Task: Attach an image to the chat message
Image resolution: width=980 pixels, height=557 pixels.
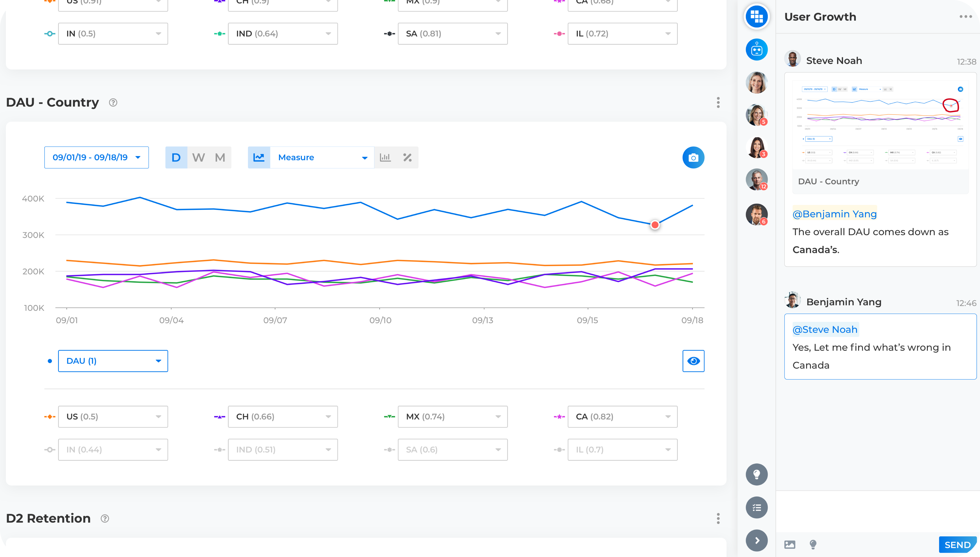Action: point(790,544)
